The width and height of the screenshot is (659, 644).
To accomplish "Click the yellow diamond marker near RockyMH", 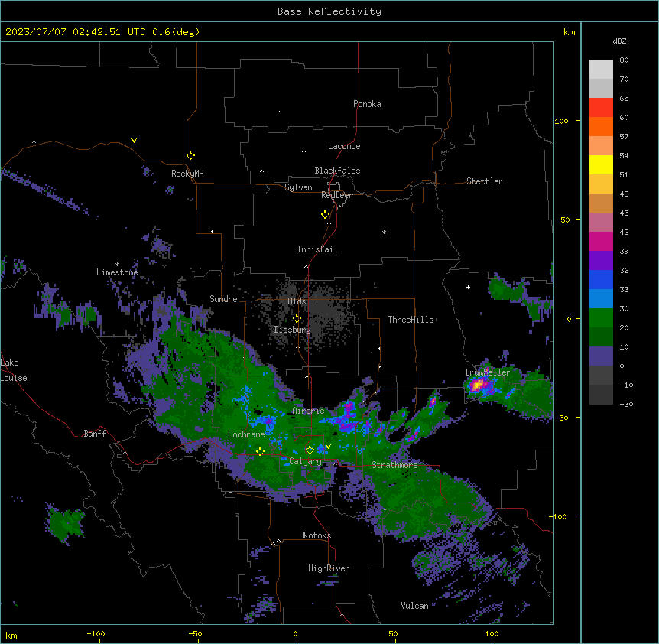I will pyautogui.click(x=190, y=156).
